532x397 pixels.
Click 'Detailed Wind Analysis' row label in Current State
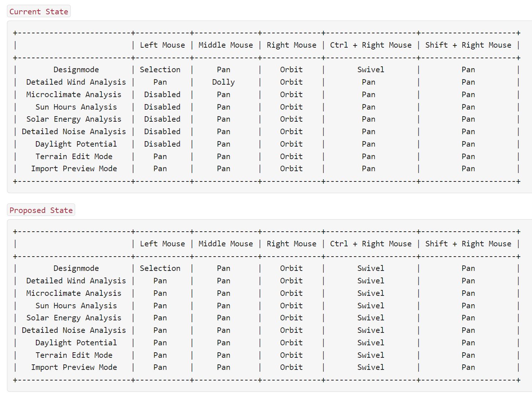click(x=76, y=82)
